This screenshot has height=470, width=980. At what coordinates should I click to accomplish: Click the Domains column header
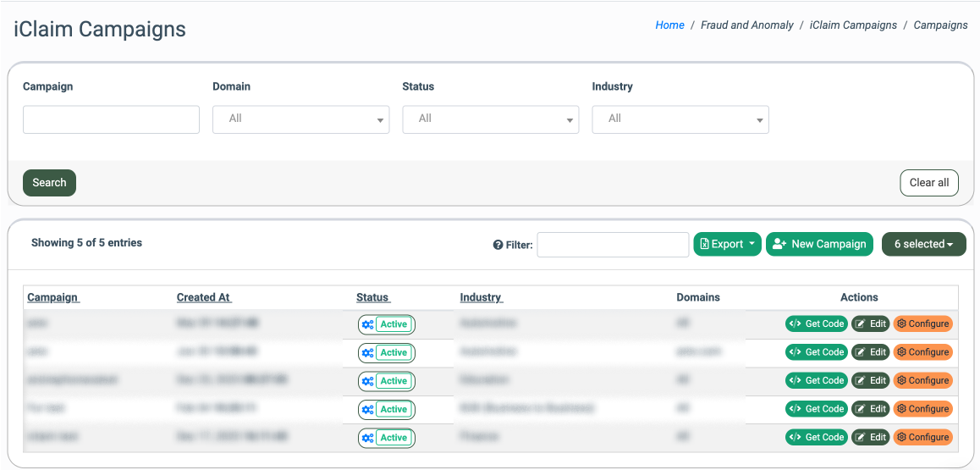(x=698, y=297)
